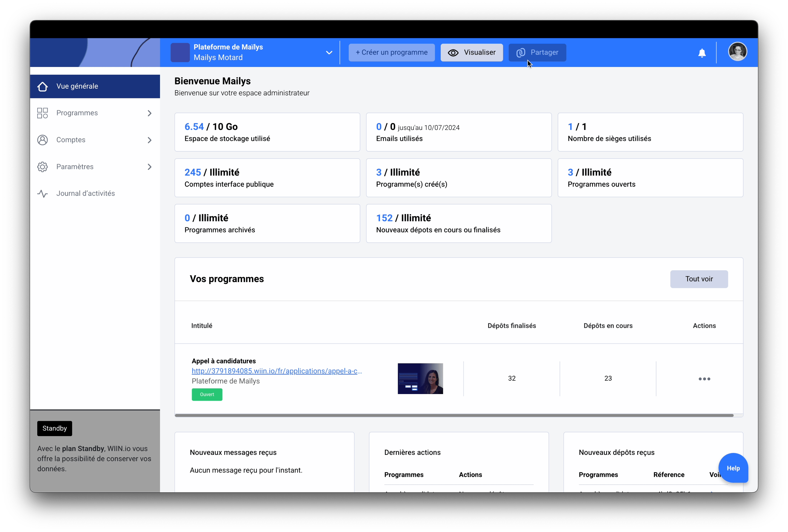Click the 23 deposits in progress value
This screenshot has height=532, width=788.
pos(608,378)
